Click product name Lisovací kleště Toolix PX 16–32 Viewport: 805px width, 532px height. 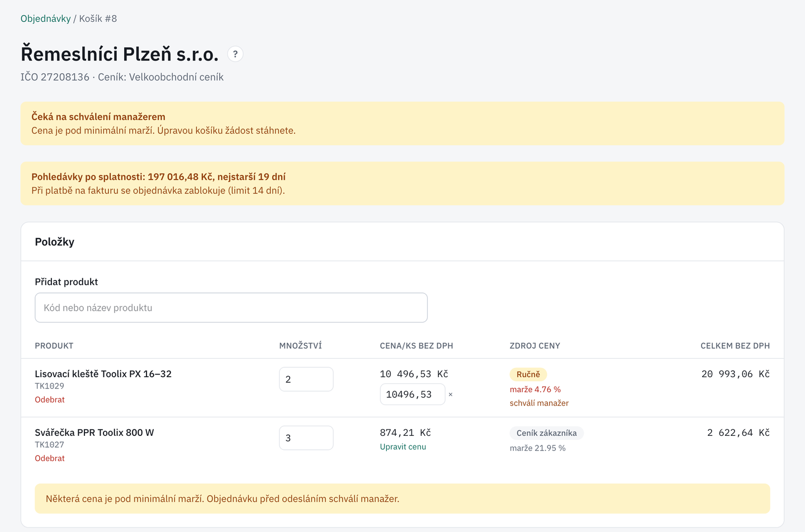103,374
